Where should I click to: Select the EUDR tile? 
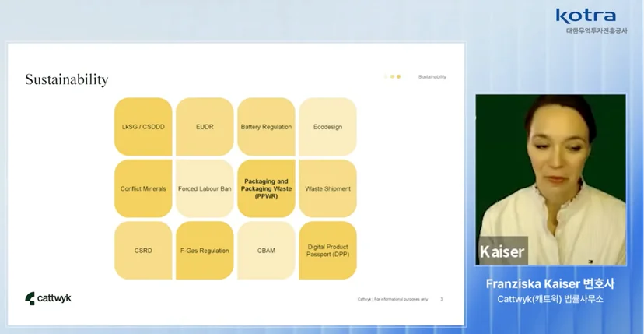pos(205,127)
